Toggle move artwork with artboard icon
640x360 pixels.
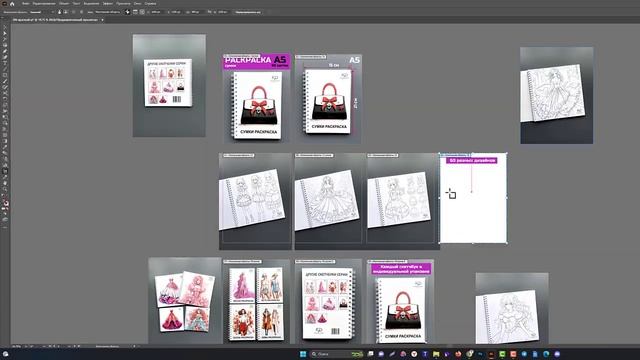point(127,12)
